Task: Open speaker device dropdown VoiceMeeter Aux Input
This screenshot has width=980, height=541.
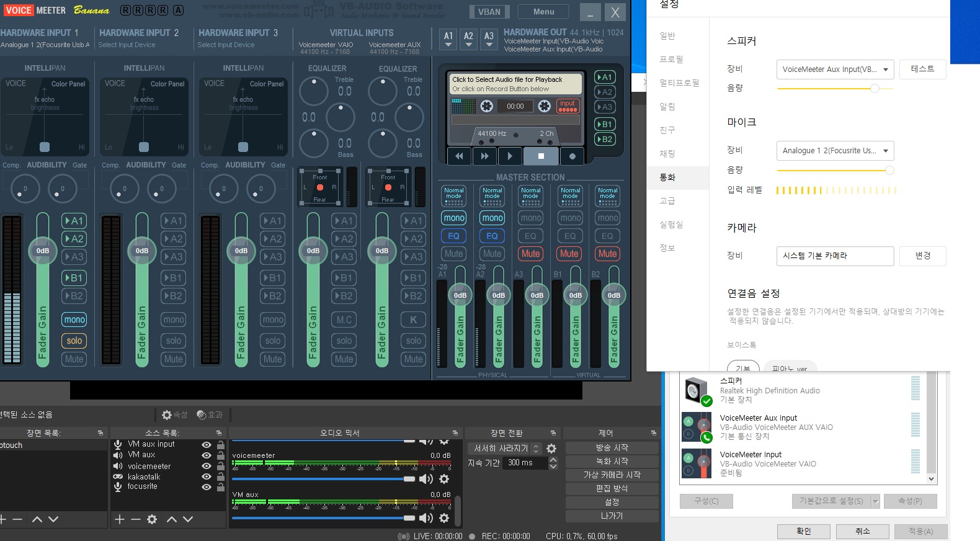Action: pos(835,69)
